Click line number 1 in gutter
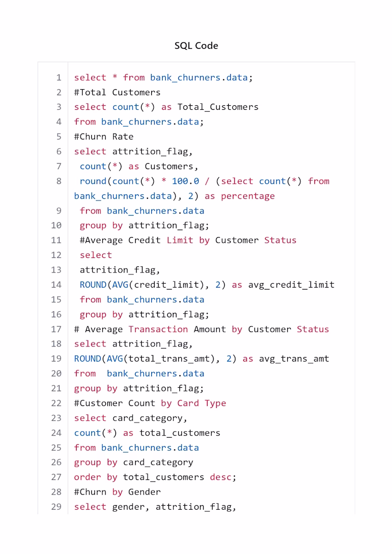 coord(58,78)
